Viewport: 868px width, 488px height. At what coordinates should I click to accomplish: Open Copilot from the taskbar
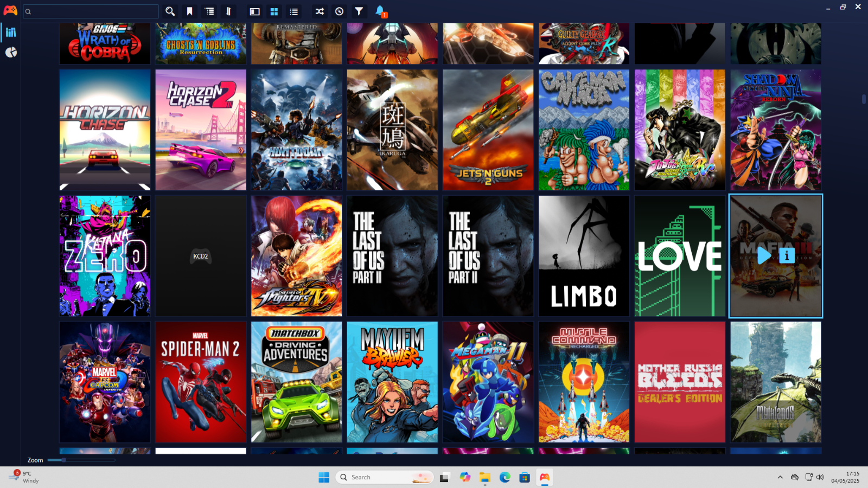click(465, 477)
